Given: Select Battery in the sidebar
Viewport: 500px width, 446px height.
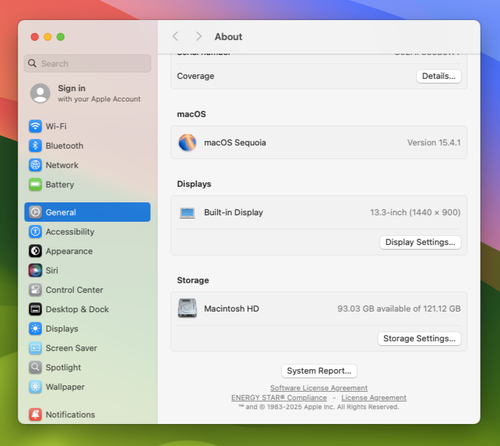Looking at the screenshot, I should coord(87,184).
